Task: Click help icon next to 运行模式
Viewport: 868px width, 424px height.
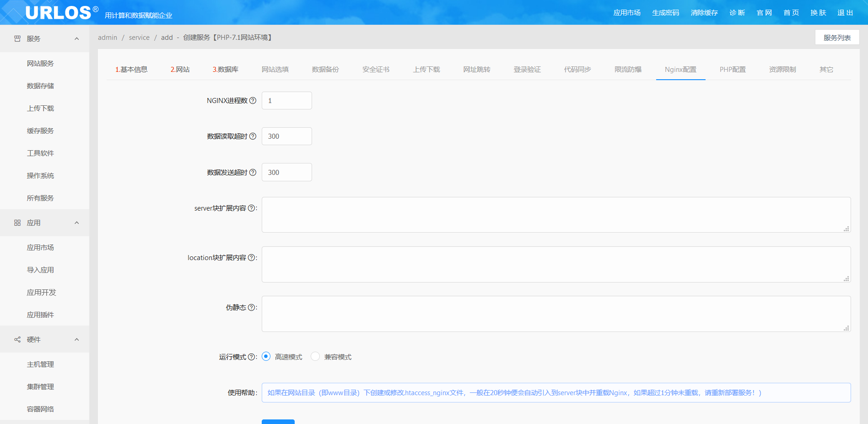Action: point(251,357)
